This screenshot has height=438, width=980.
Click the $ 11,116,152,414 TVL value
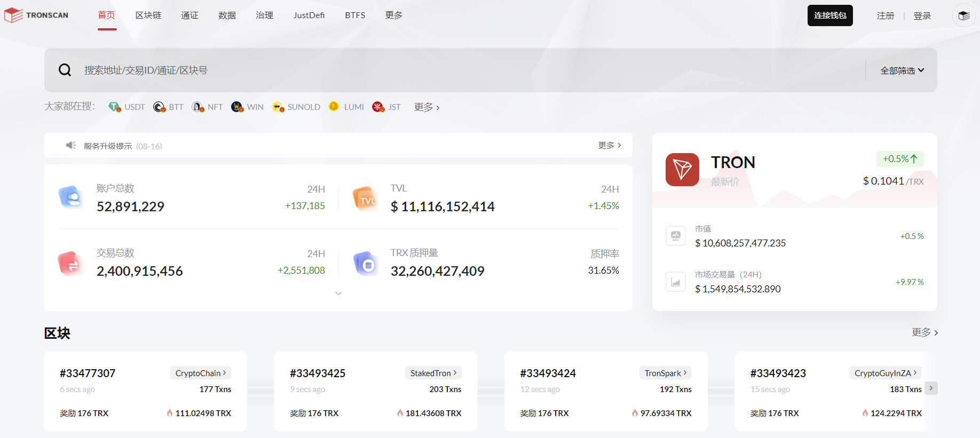(x=442, y=206)
